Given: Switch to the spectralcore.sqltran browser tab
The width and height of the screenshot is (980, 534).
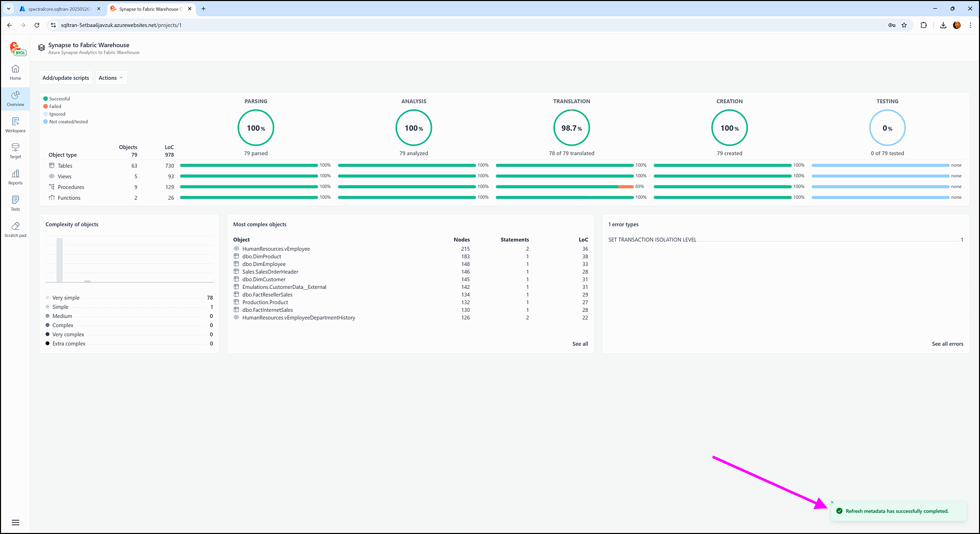Looking at the screenshot, I should click(x=59, y=9).
